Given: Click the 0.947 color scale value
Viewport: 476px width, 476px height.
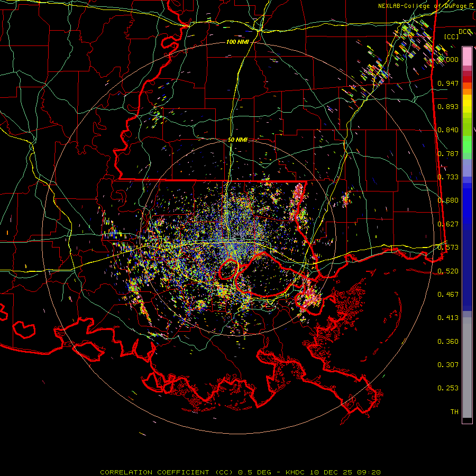Looking at the screenshot, I should pos(448,83).
